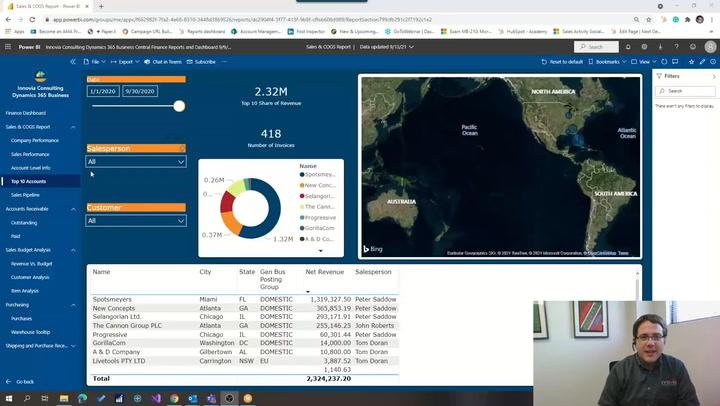Sort by Net Revenue column header
Image resolution: width=720 pixels, height=406 pixels.
click(x=325, y=272)
